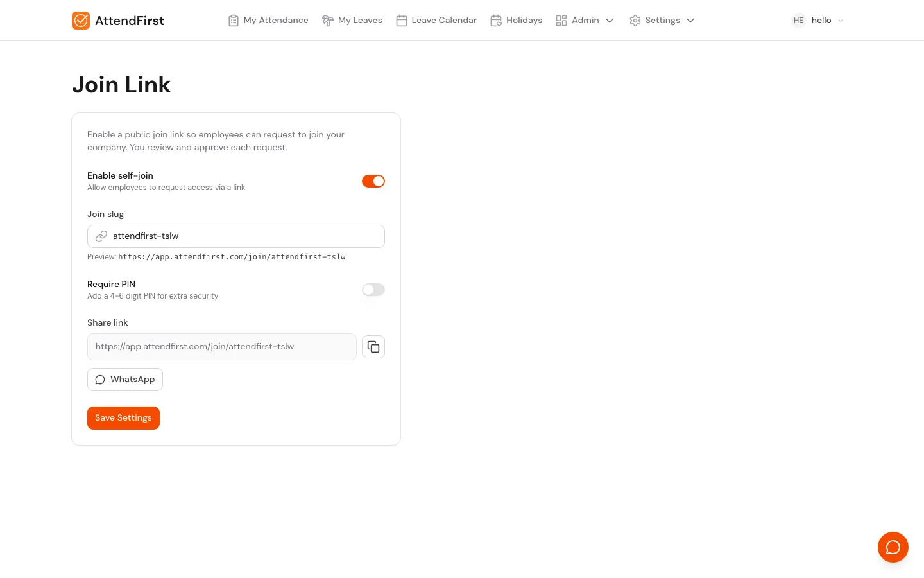924x578 pixels.
Task: Click the Holidays calendar icon
Action: [496, 21]
